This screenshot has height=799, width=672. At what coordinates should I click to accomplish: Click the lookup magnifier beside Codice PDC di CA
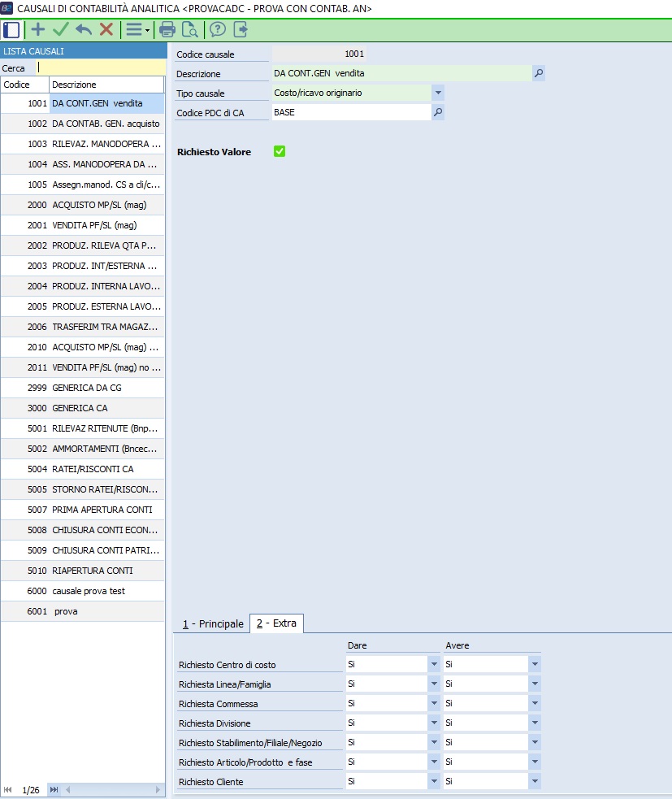[x=438, y=113]
